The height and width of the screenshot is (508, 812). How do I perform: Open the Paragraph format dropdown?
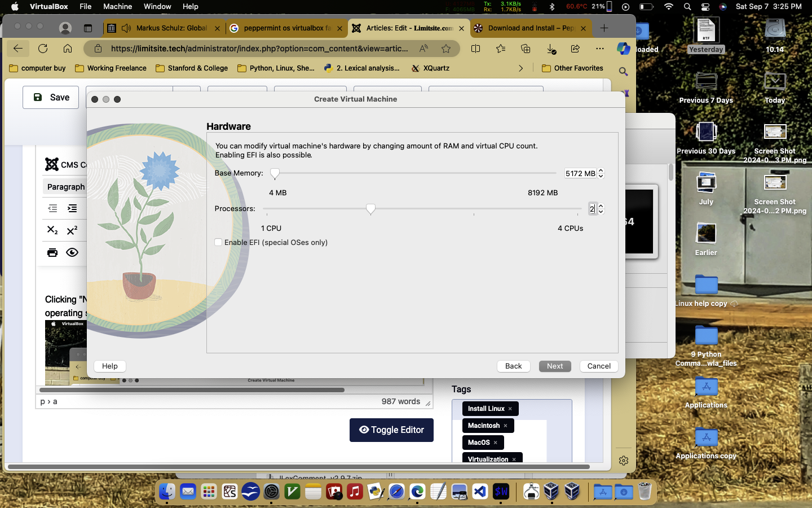coord(65,187)
